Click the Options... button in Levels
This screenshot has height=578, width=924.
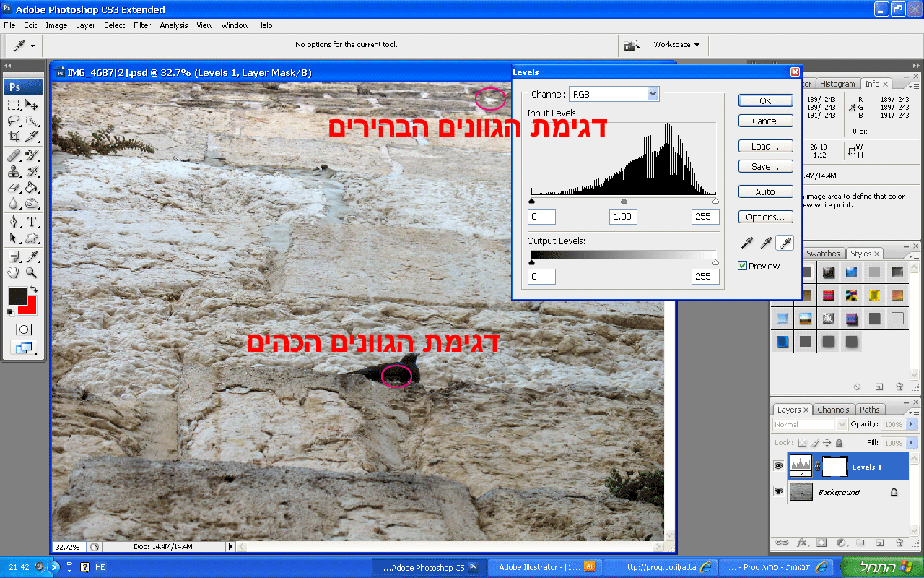766,217
